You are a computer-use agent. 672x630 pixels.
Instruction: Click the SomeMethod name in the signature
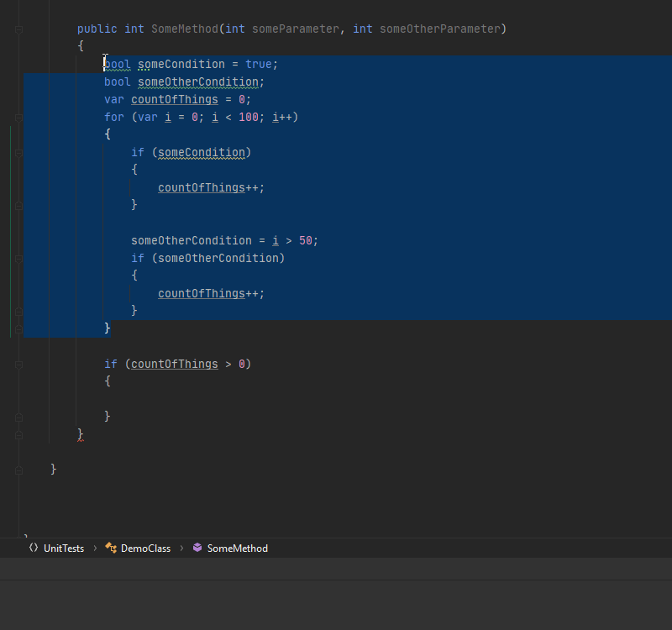pos(185,29)
